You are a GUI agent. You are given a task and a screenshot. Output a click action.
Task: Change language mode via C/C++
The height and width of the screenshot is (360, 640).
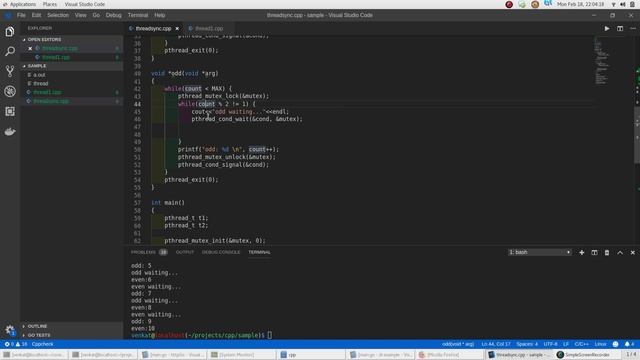pyautogui.click(x=582, y=344)
